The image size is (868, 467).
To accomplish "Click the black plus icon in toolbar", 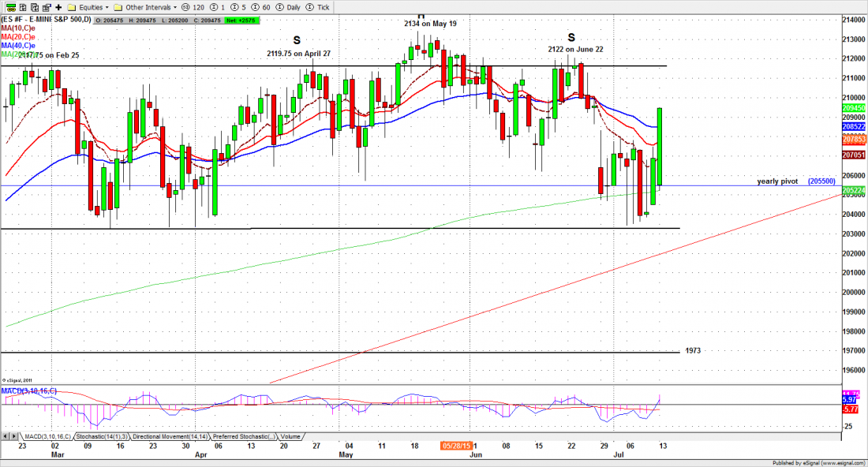I will pos(58,6).
